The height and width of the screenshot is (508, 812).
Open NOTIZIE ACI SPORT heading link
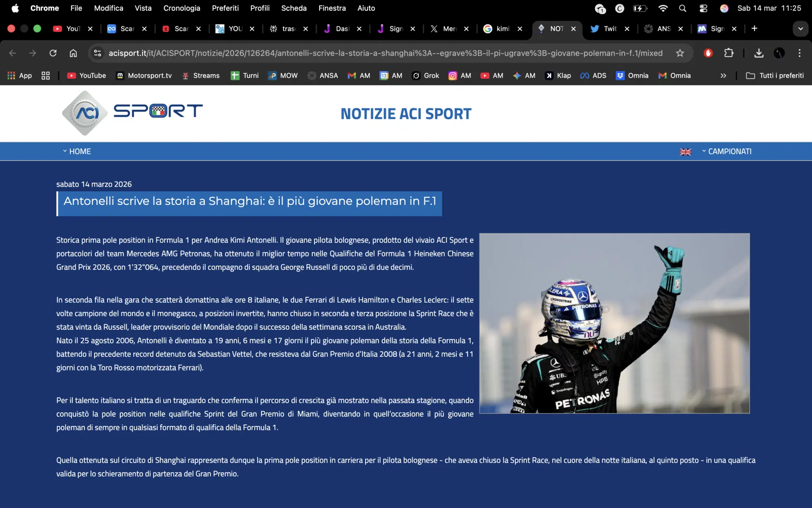click(x=406, y=114)
